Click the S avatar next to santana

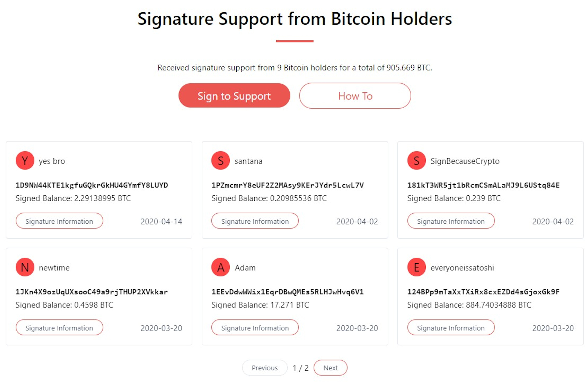(220, 161)
